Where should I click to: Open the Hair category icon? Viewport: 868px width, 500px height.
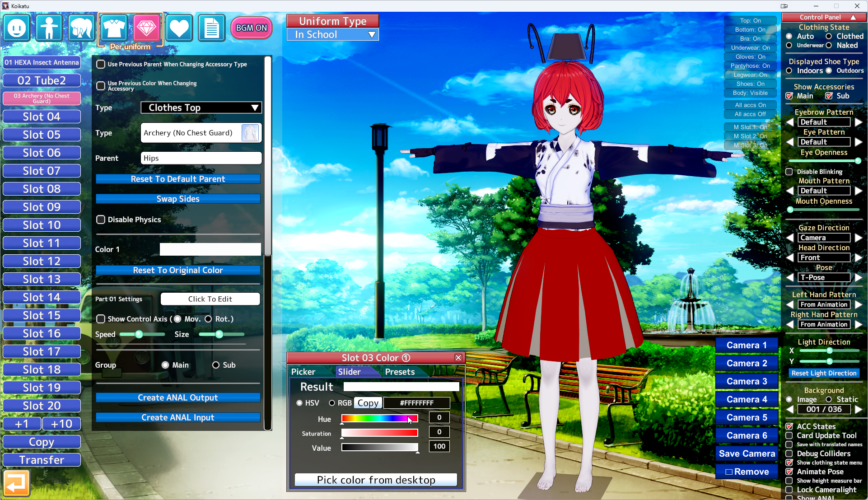pos(82,28)
